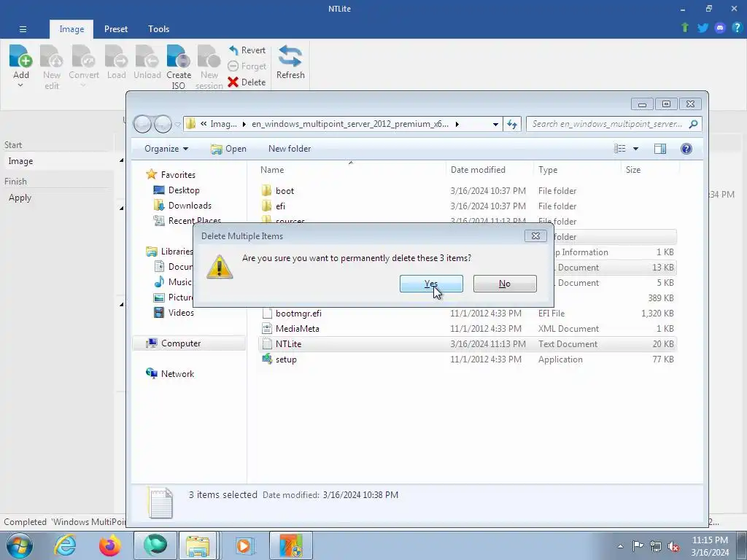Image resolution: width=747 pixels, height=560 pixels.
Task: Open Explorer help icon
Action: (x=686, y=149)
